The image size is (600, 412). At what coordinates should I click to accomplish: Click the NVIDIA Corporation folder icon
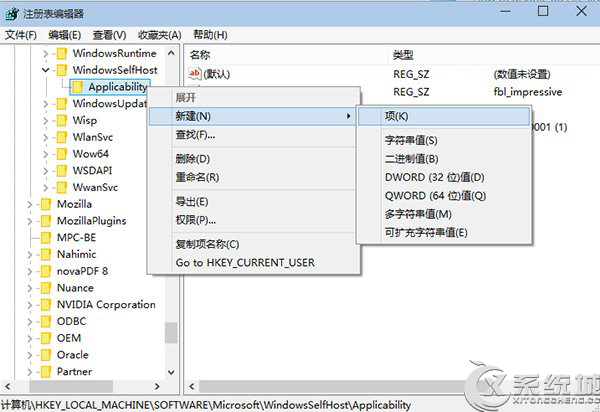coord(46,305)
